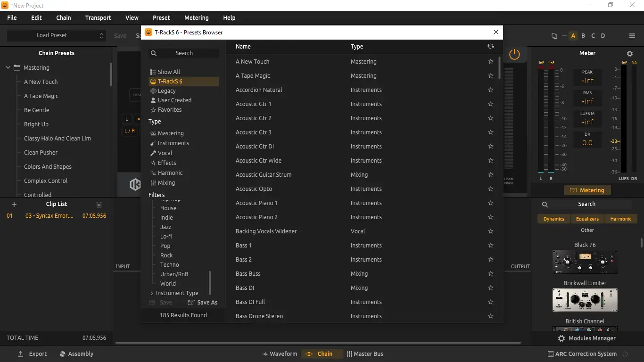Select the Equalizers module category

587,219
